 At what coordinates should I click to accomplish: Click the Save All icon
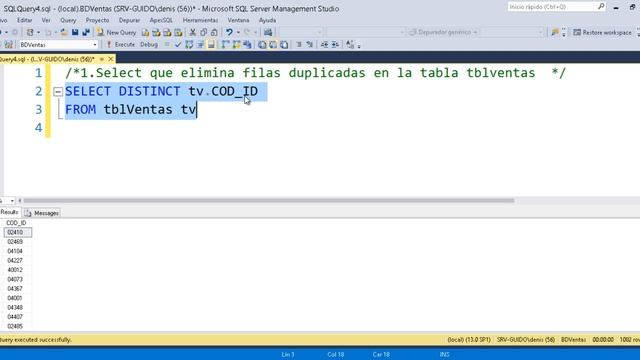pos(86,32)
